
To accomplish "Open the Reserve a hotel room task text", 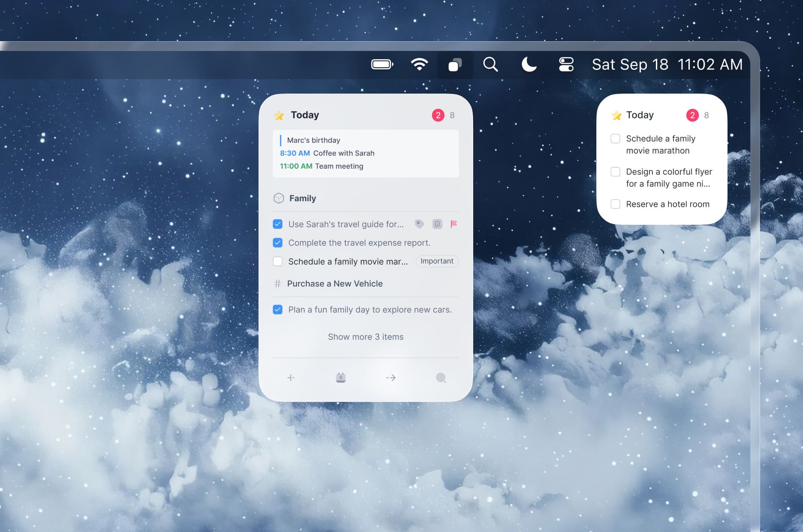I will (668, 204).
